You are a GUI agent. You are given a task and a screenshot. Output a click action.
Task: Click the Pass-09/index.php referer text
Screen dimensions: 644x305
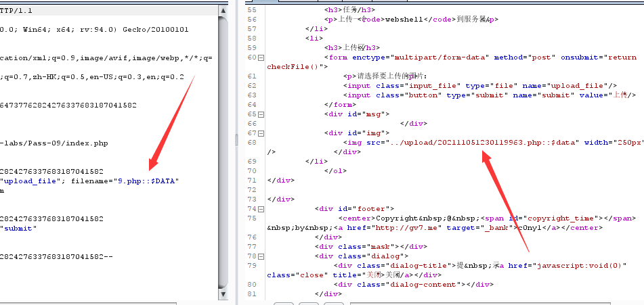click(x=54, y=143)
